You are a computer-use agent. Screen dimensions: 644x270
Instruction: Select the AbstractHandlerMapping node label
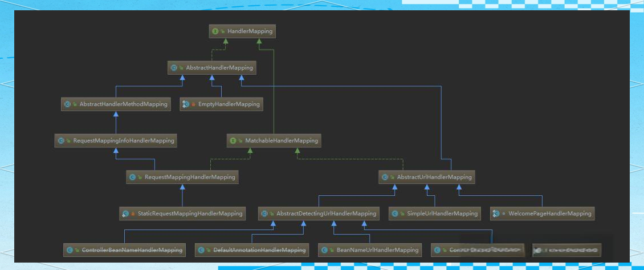tap(219, 67)
